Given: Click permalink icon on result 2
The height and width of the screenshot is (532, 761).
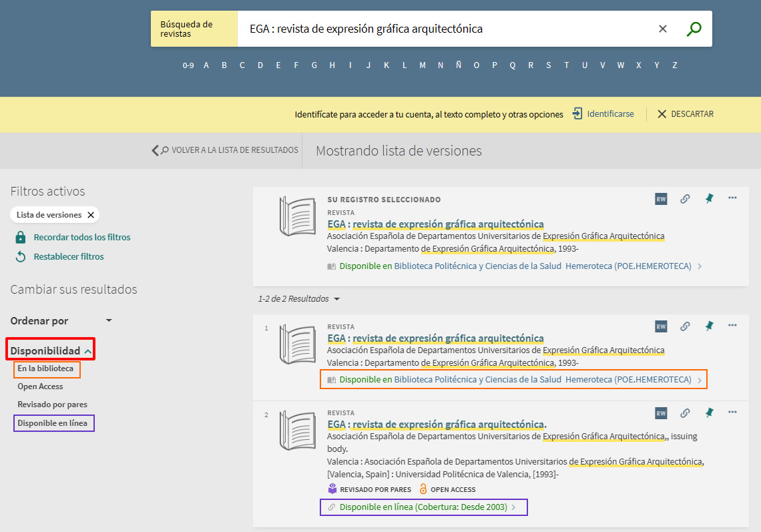Looking at the screenshot, I should tap(685, 413).
